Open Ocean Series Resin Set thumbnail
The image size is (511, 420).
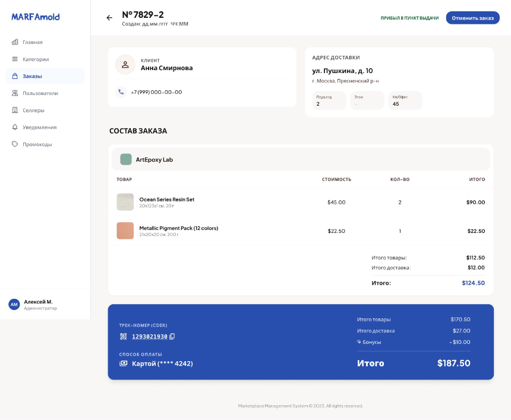pos(125,202)
